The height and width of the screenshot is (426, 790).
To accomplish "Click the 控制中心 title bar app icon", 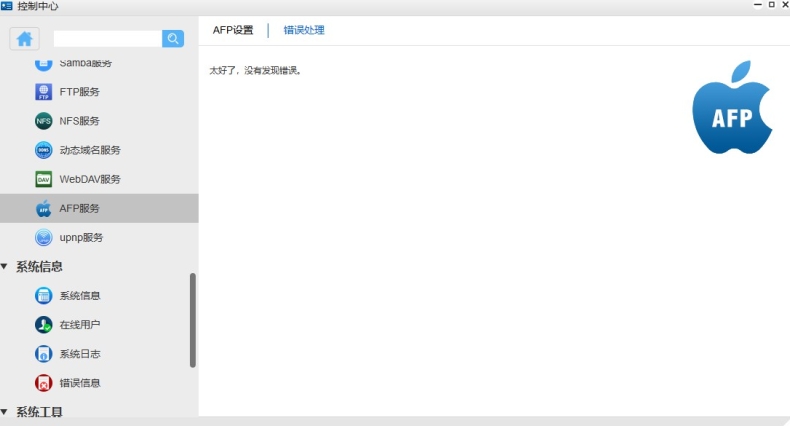I will pyautogui.click(x=7, y=6).
